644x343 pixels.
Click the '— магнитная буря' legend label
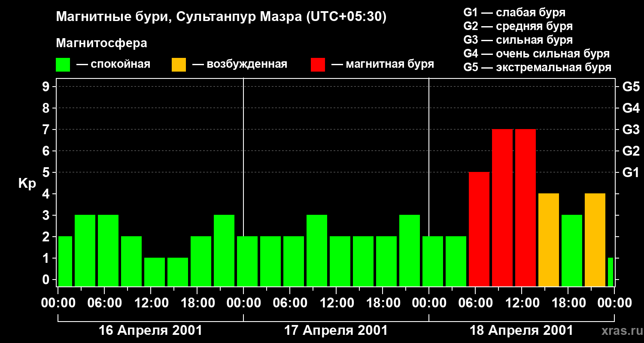(x=383, y=65)
